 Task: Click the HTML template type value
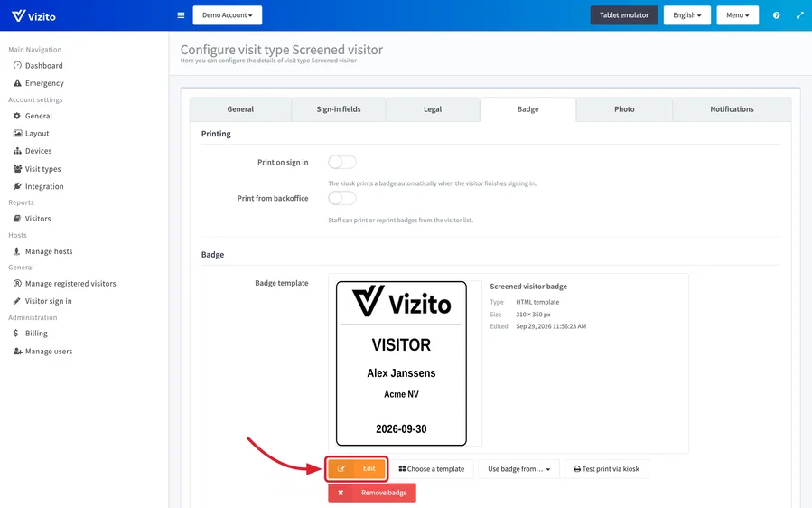point(537,302)
